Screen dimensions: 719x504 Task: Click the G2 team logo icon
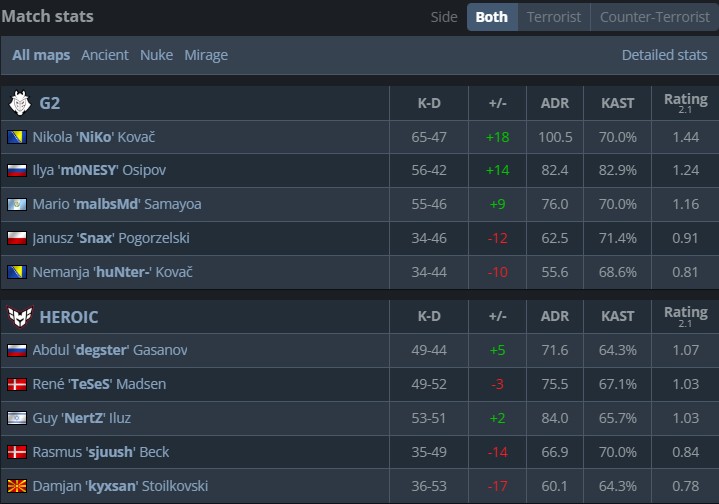coord(20,103)
